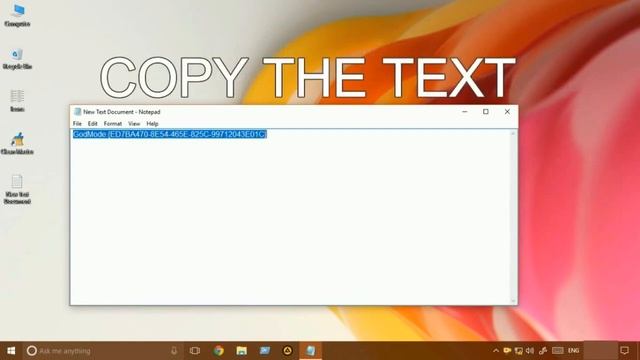Image resolution: width=640 pixels, height=360 pixels.
Task: Click the Cortana circle icon
Action: 31,351
